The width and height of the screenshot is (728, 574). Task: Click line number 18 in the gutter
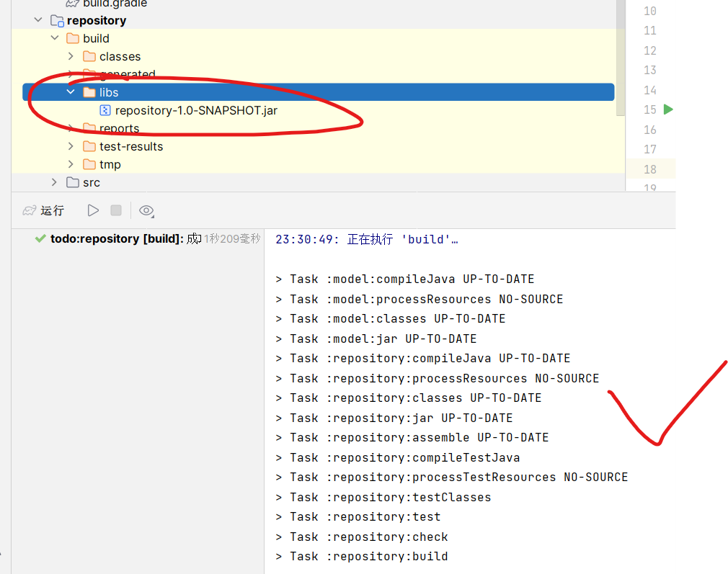coord(650,169)
